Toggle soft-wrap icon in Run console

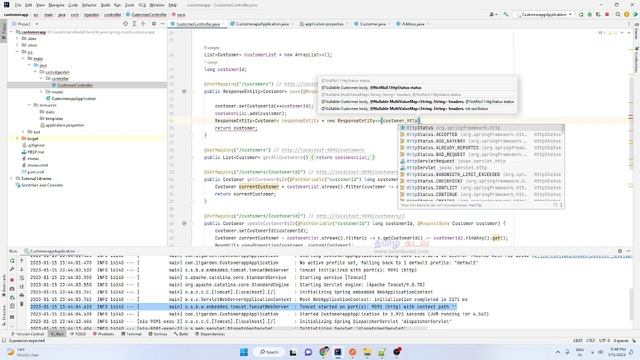[22, 278]
